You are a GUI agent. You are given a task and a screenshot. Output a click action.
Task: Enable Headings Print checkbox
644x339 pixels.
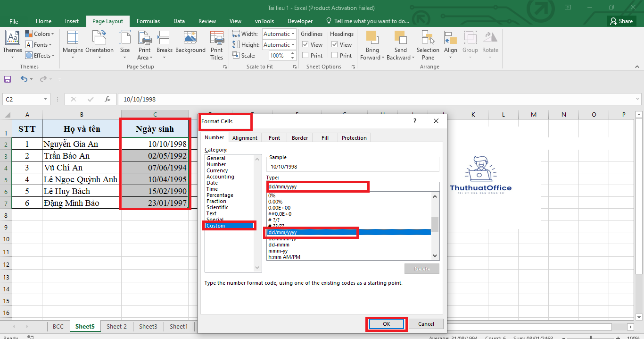pos(335,55)
